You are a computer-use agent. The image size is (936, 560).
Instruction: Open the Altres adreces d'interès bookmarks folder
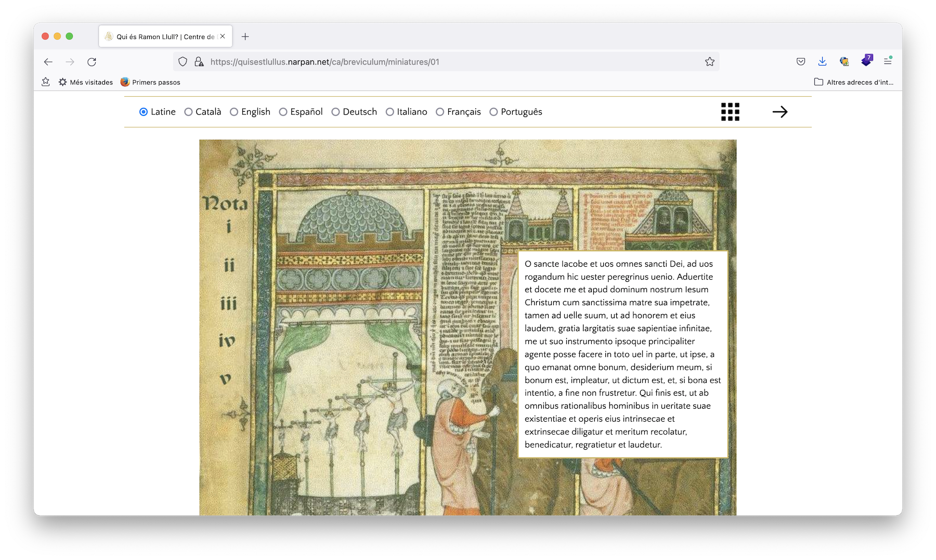(853, 82)
